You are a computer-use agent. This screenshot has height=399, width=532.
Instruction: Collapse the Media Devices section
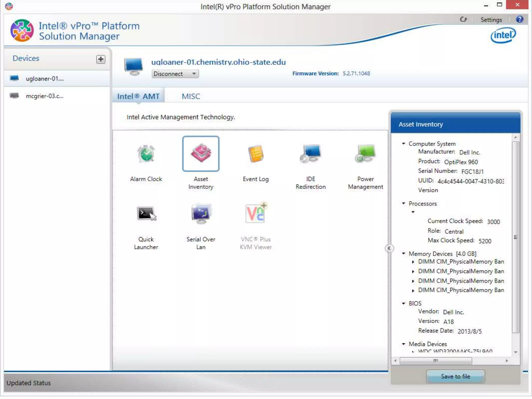tap(403, 344)
